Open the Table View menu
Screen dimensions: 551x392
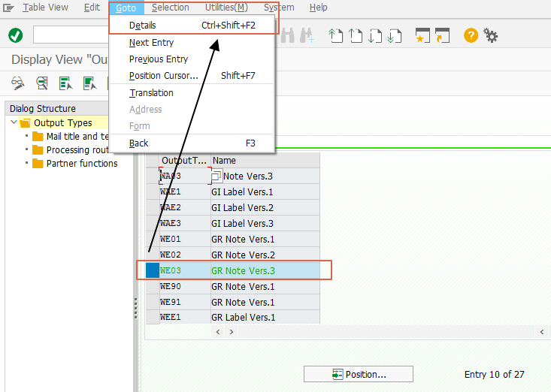pos(45,8)
